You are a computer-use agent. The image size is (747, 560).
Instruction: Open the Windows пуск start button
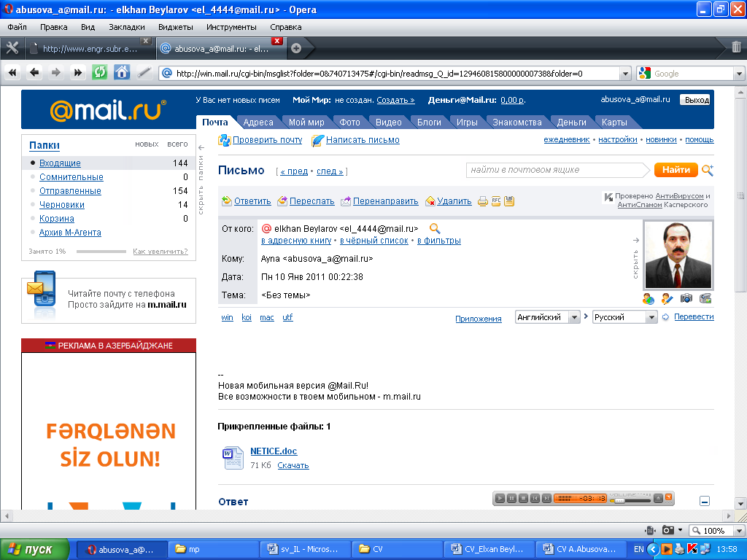[34, 549]
